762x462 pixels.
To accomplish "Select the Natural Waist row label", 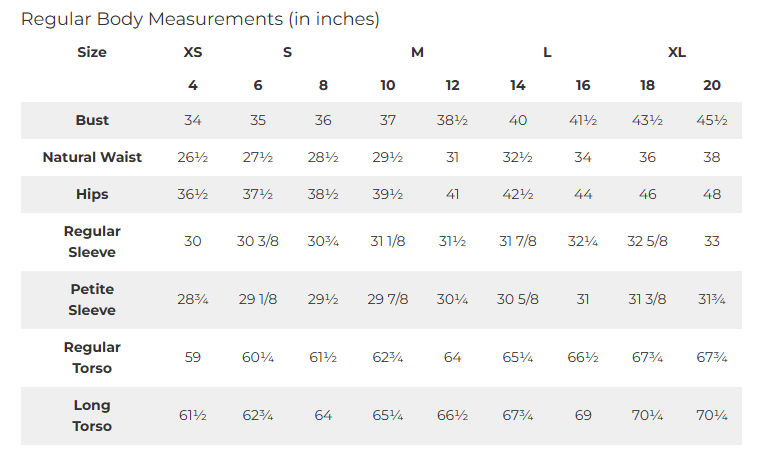I will pos(92,157).
